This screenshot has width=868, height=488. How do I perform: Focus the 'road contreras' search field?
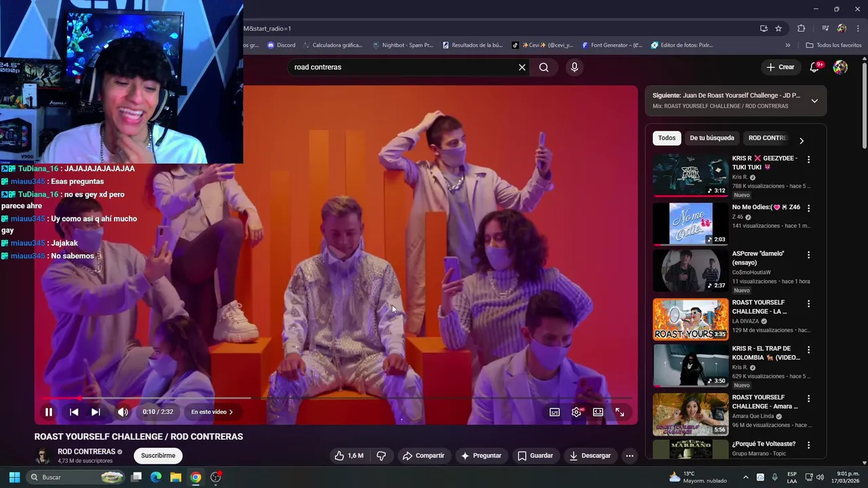pyautogui.click(x=403, y=67)
